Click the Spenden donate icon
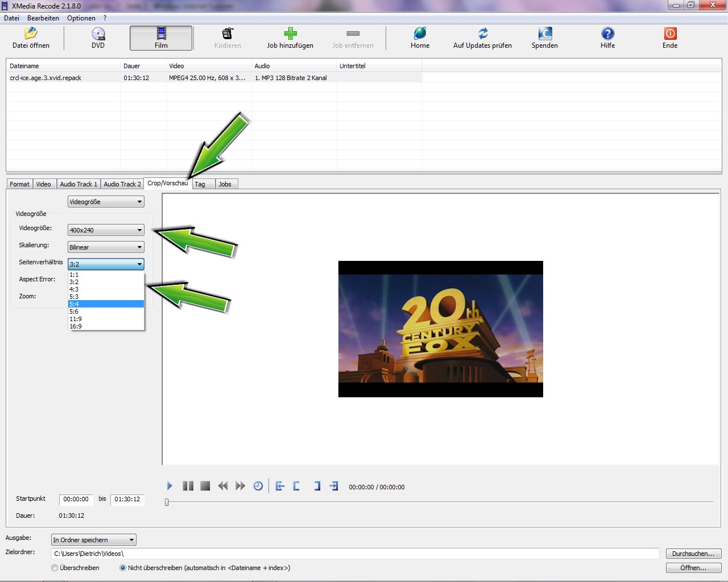728x582 pixels. click(x=544, y=38)
